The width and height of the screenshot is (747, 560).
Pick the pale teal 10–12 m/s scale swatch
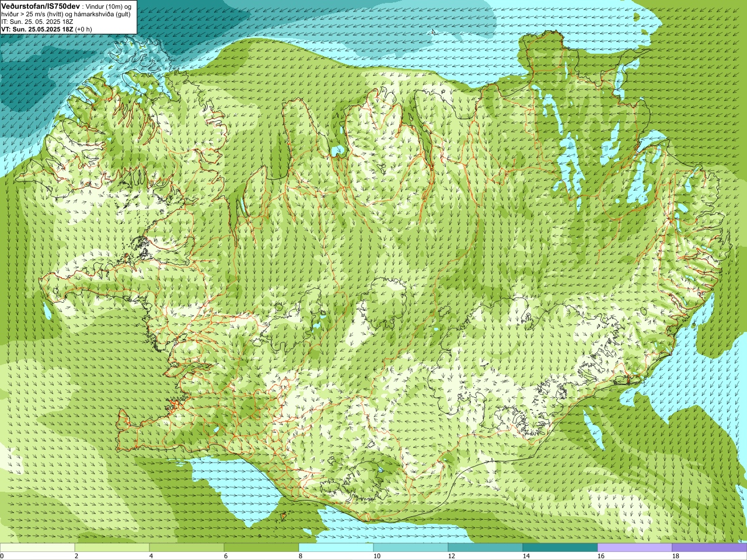click(x=411, y=548)
